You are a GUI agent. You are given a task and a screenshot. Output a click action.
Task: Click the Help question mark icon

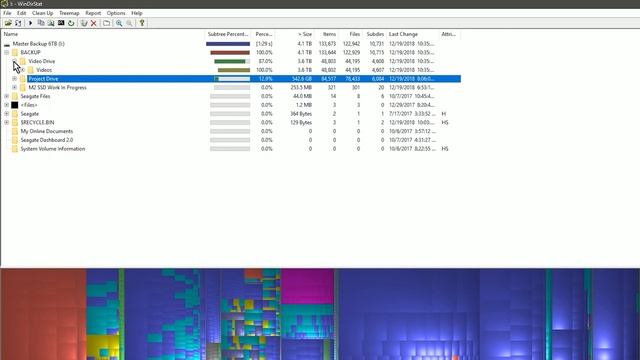pyautogui.click(x=142, y=23)
